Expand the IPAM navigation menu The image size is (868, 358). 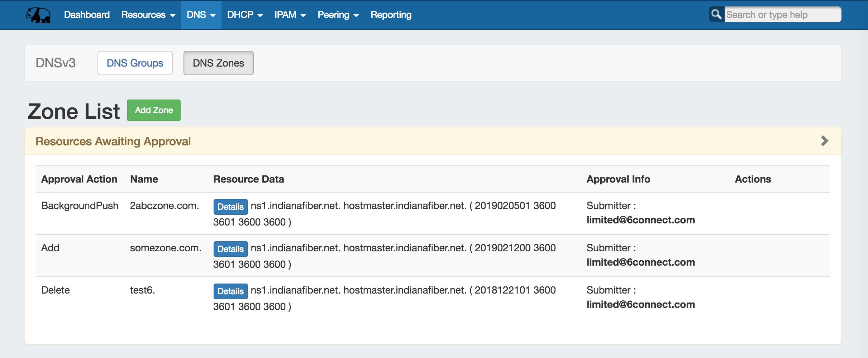[290, 15]
